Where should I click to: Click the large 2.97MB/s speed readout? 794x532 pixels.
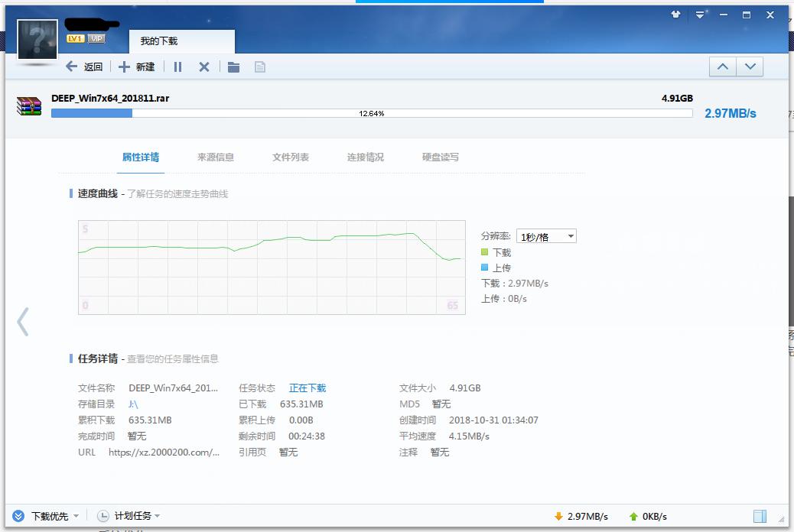point(731,113)
